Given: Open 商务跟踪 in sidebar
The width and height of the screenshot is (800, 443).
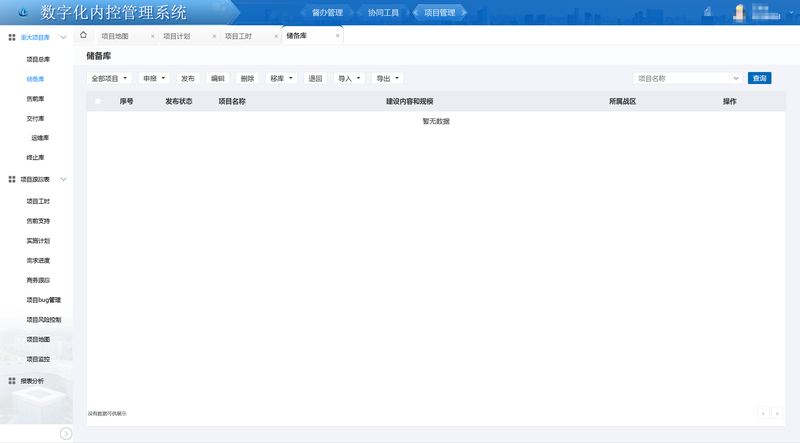Looking at the screenshot, I should [38, 280].
